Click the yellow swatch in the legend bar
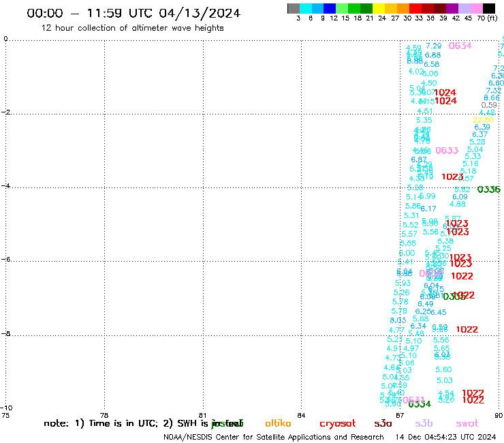The width and height of the screenshot is (504, 443). 379,8
